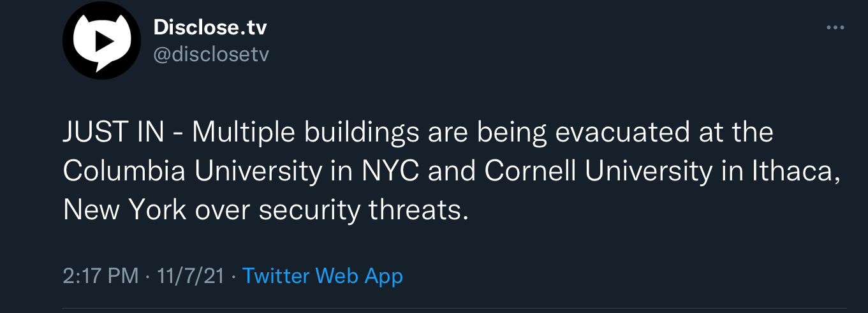Open the Disclose.tv display name link
This screenshot has height=313, width=868.
click(210, 27)
